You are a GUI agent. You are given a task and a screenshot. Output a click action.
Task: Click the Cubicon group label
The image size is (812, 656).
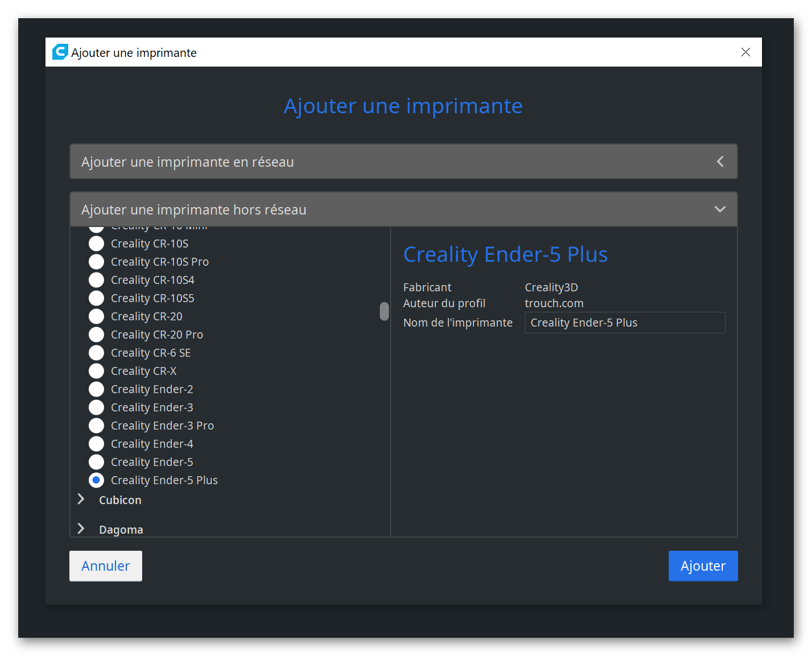120,500
